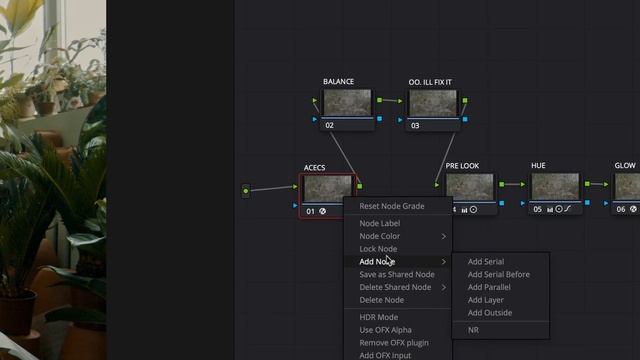Click the green RGB output of PRE LOOK node
The image size is (640, 360).
pyautogui.click(x=502, y=184)
